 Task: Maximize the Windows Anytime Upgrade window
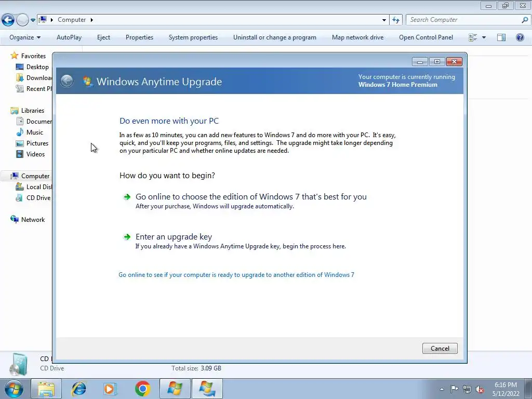437,61
